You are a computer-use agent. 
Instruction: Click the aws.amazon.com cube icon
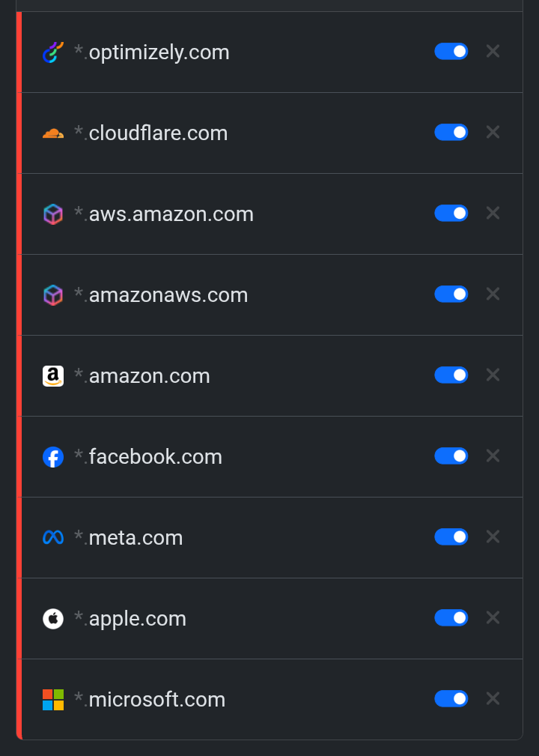click(53, 214)
